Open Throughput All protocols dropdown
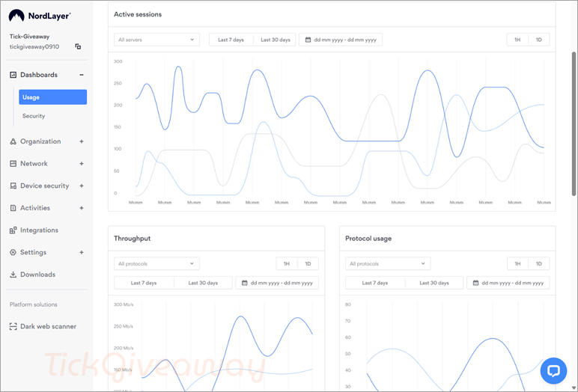Viewport: 578px width, 392px height. pos(156,264)
